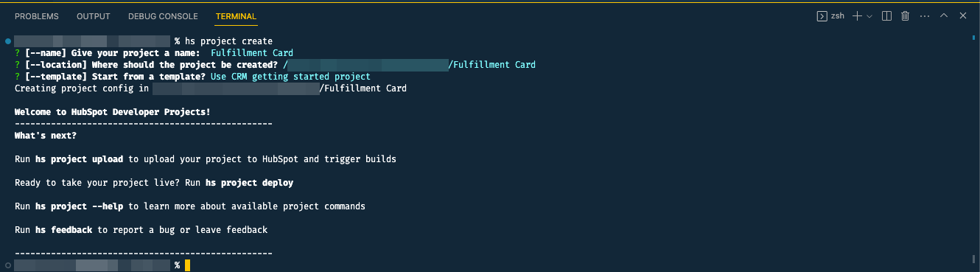Select the TERMINAL tab
This screenshot has height=272, width=980.
(x=237, y=16)
